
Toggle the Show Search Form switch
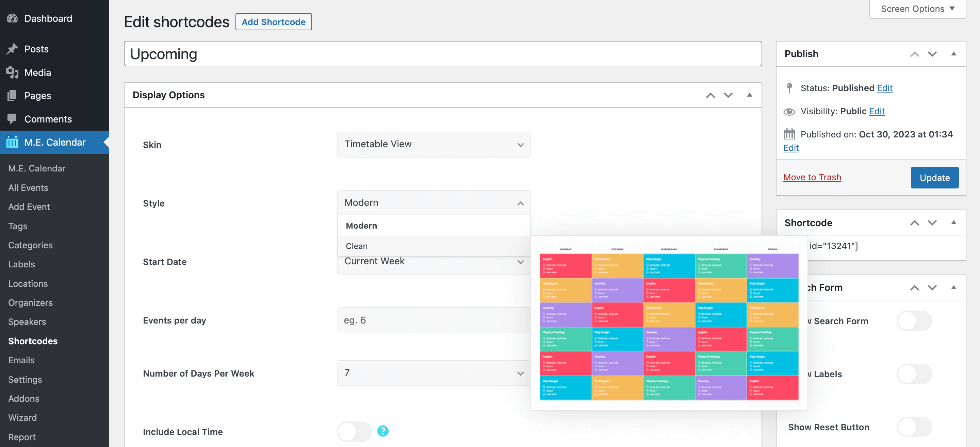click(914, 321)
